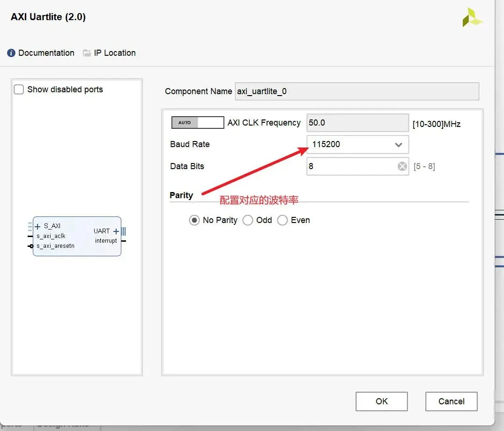Confirm settings with OK button
504x431 pixels.
382,401
